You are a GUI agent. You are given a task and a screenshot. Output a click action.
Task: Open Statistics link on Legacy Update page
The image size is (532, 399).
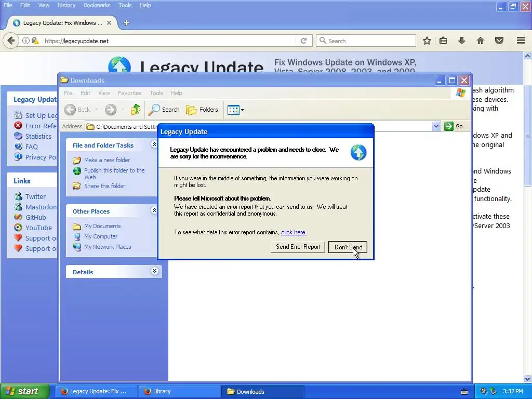click(x=38, y=137)
